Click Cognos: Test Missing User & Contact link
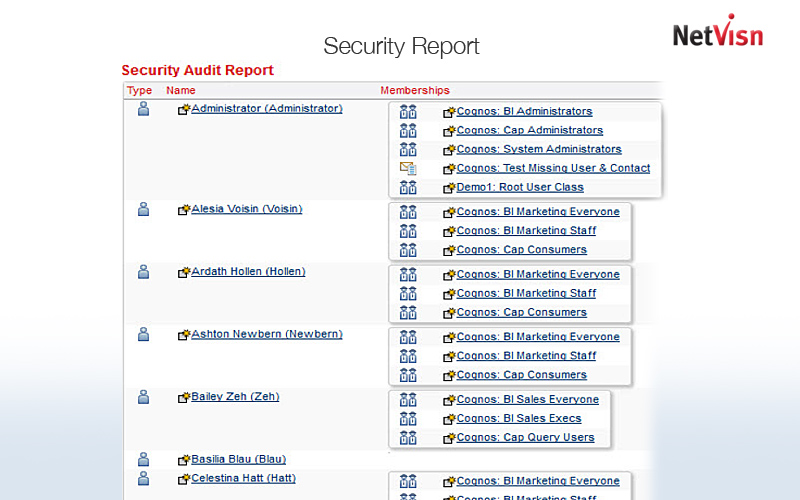Screen dimensions: 800x500 pyautogui.click(x=554, y=168)
